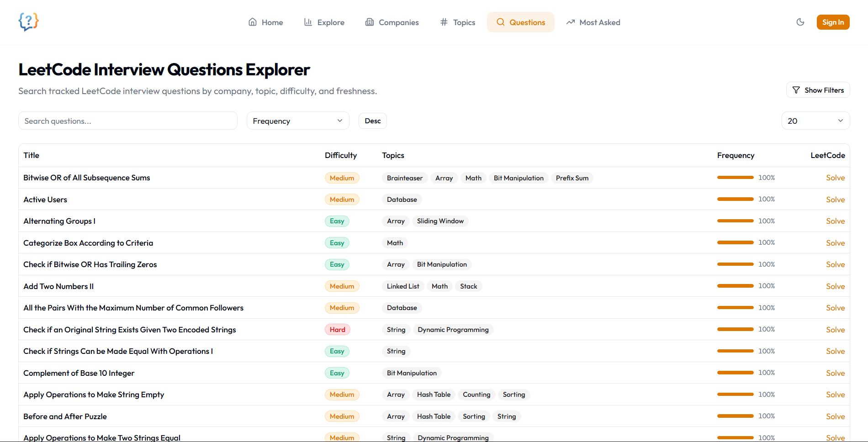Focus the Search questions input field

pos(128,121)
